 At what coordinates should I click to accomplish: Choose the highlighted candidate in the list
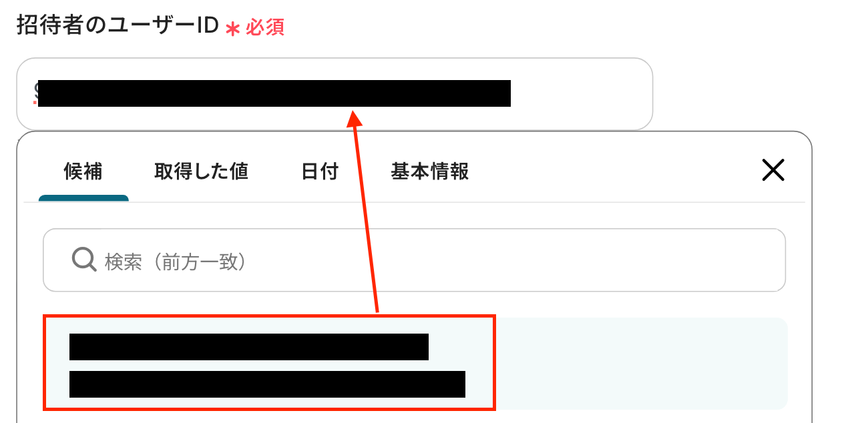[415, 364]
